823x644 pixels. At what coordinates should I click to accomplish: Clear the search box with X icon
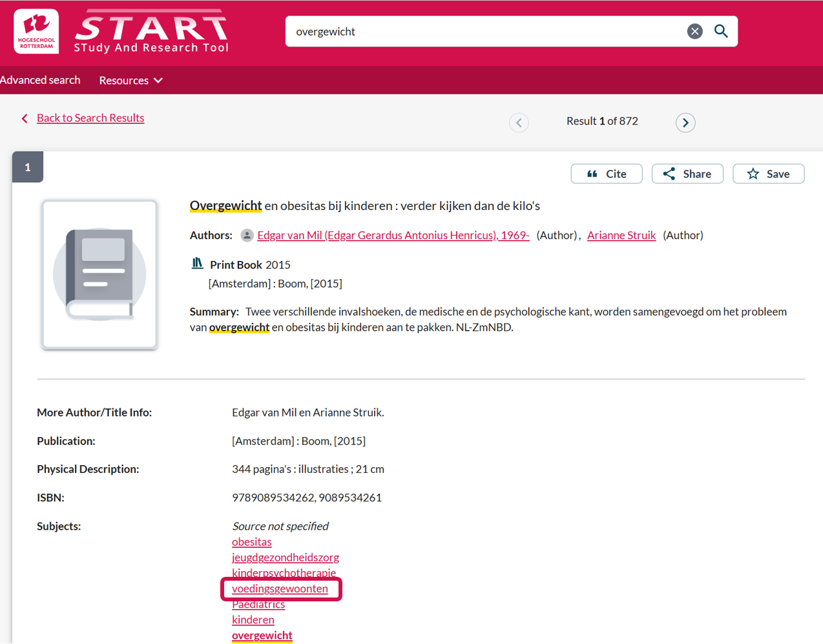pos(694,32)
